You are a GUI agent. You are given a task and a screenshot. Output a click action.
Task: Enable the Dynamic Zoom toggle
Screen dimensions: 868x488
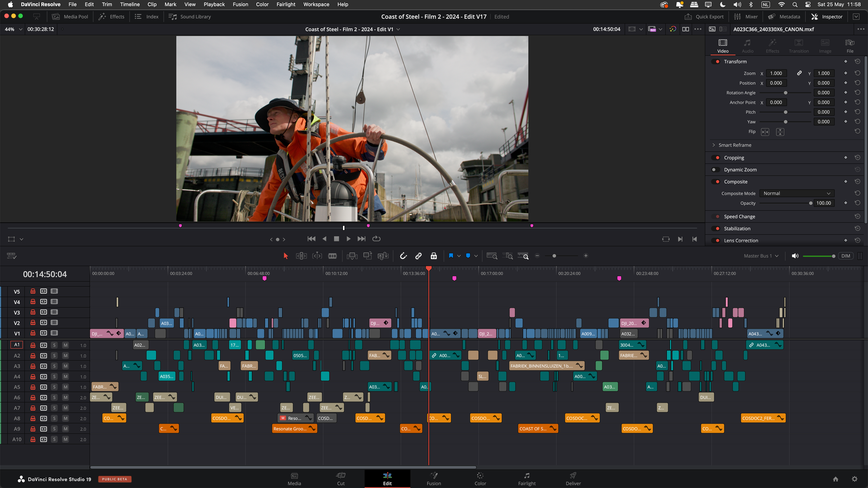pos(716,170)
